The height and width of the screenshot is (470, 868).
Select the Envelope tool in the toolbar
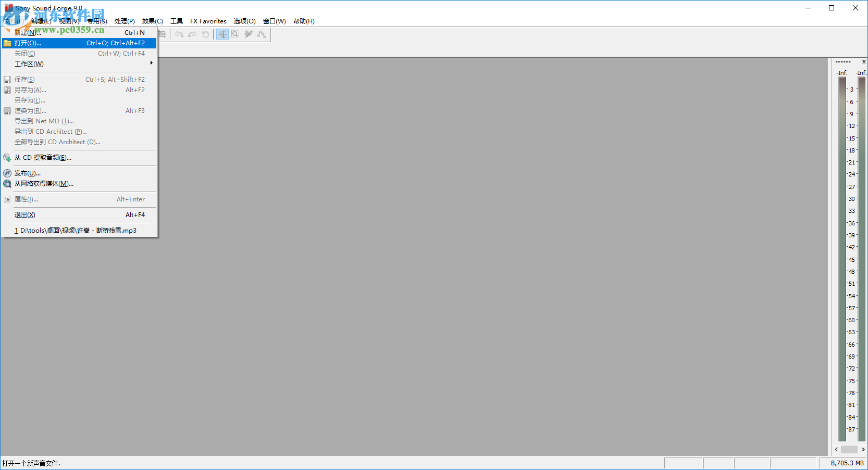(262, 34)
